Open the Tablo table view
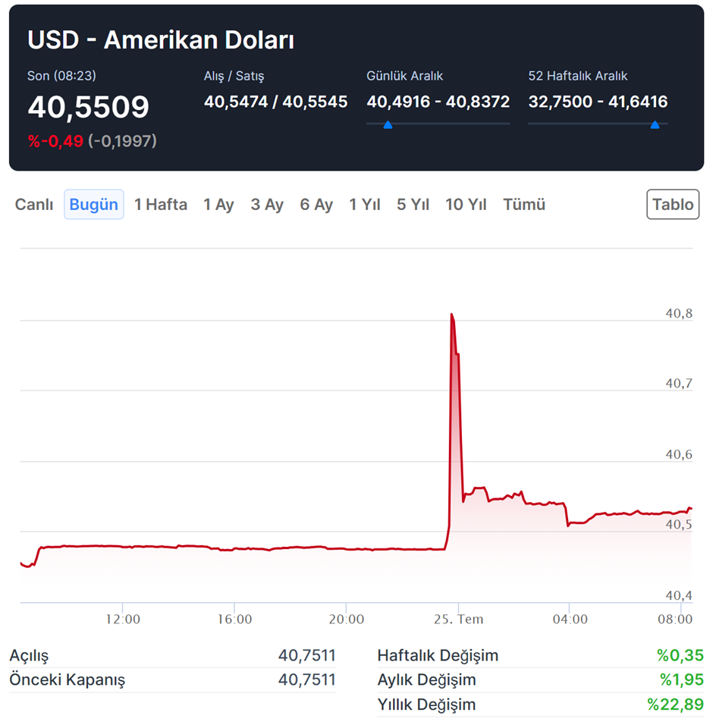 (673, 205)
